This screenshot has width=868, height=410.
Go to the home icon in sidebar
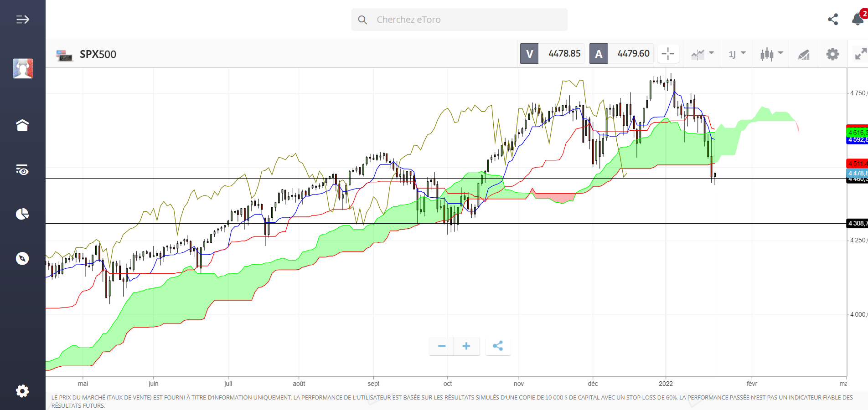[x=22, y=125]
